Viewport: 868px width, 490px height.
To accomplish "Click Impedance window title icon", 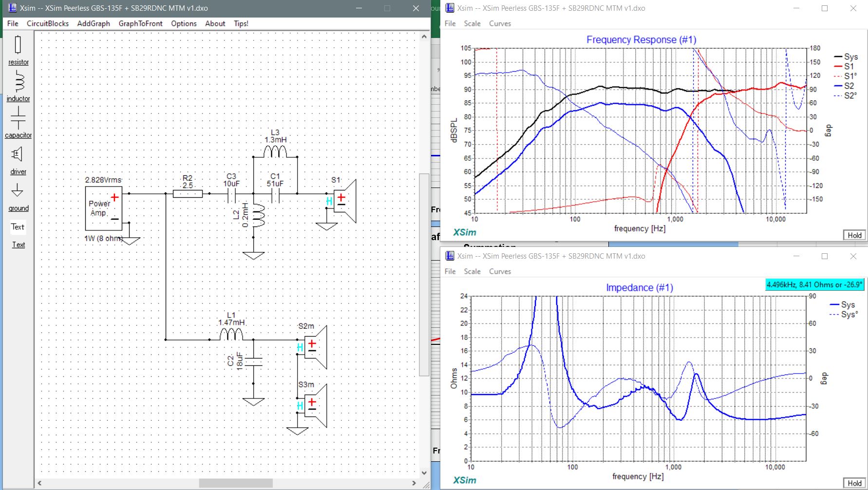I will point(450,256).
